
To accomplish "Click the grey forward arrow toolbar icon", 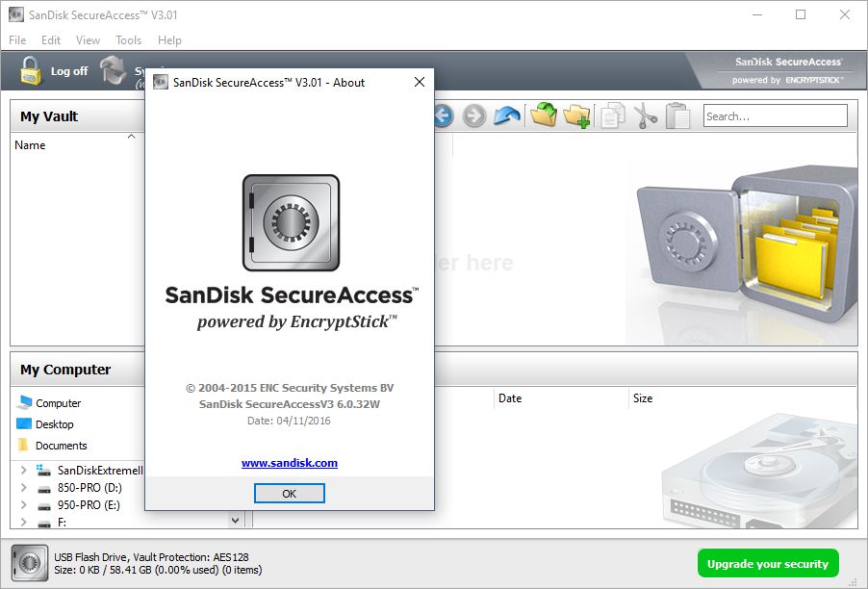I will (473, 116).
